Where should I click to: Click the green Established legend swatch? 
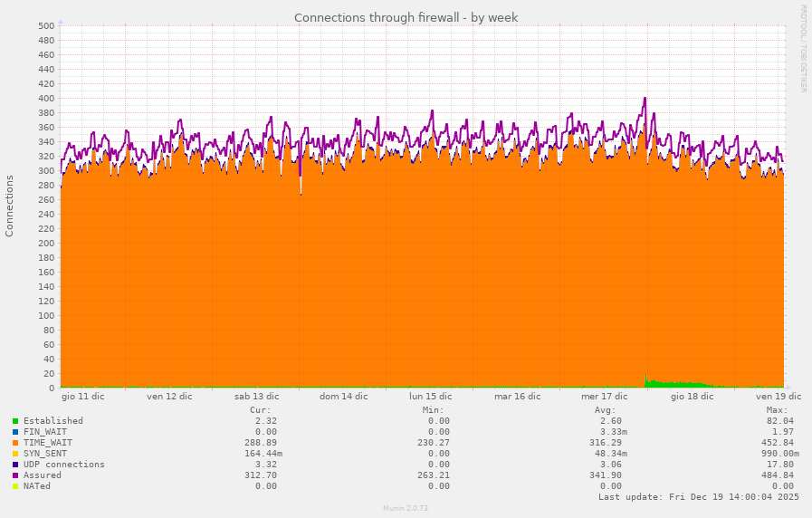click(x=15, y=421)
